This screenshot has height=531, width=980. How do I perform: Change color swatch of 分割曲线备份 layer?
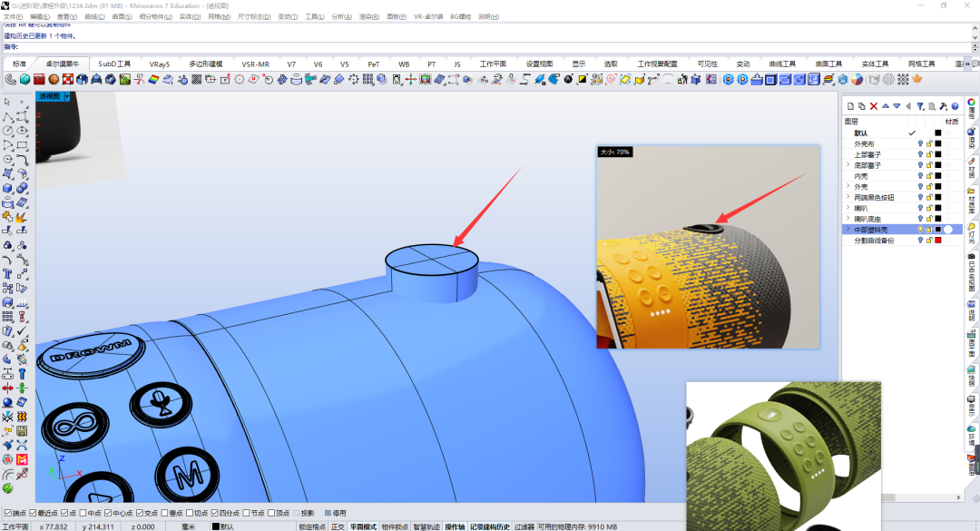938,241
